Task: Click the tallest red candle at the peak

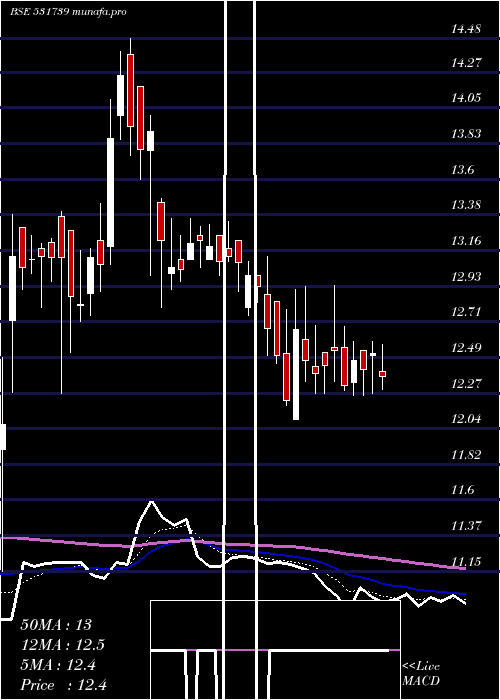Action: [130, 91]
